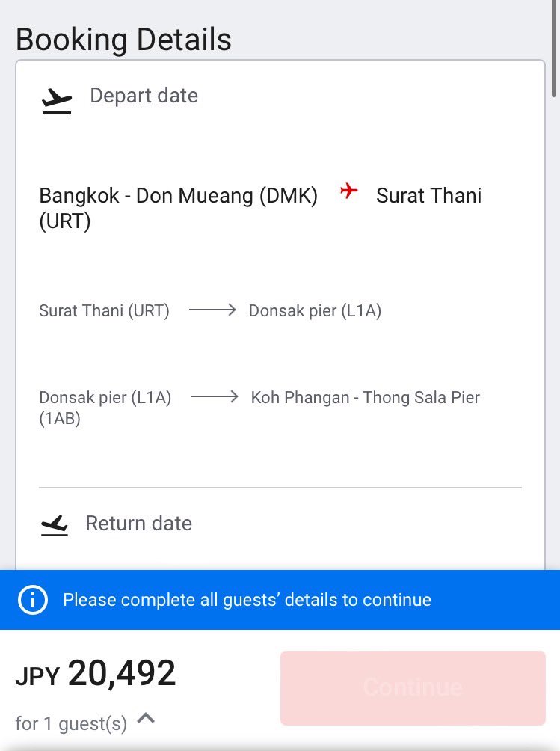This screenshot has height=751, width=560.
Task: Click the small Surat Thani (URT) origin text
Action: pyautogui.click(x=104, y=310)
